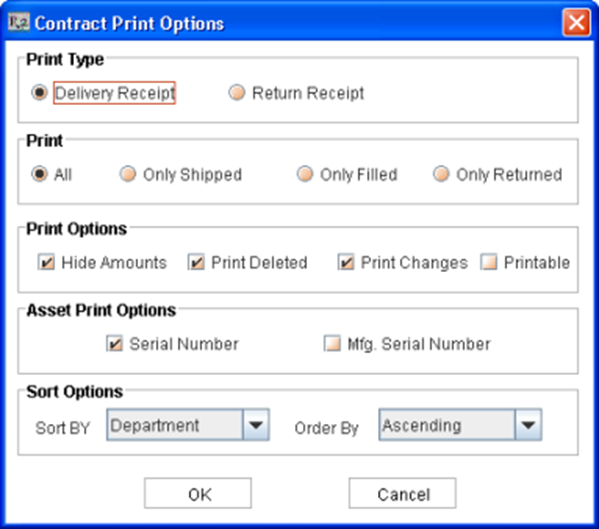The height and width of the screenshot is (529, 599).
Task: Enable Mfg. Serial Number checkbox
Action: coord(332,343)
